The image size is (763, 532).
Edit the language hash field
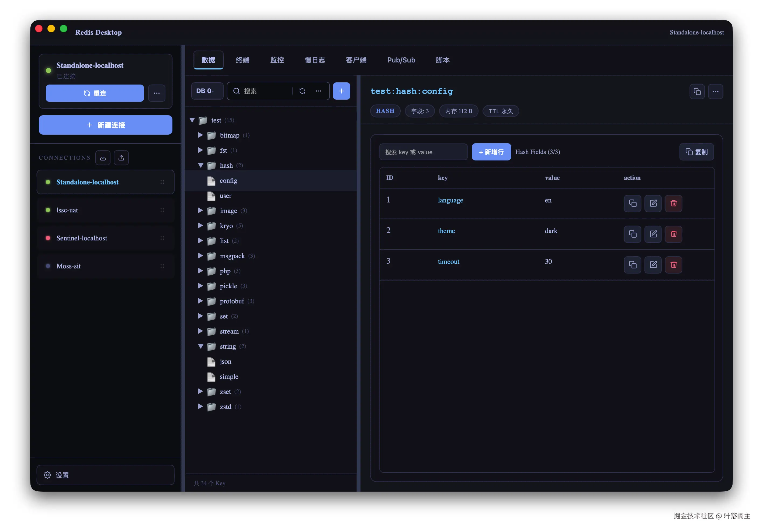coord(653,203)
